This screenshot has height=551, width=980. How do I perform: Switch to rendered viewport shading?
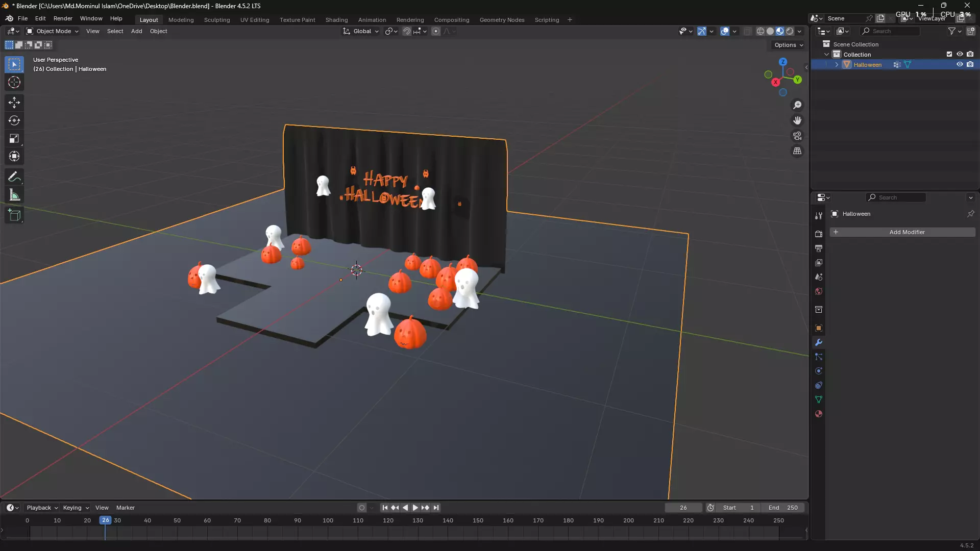point(790,31)
